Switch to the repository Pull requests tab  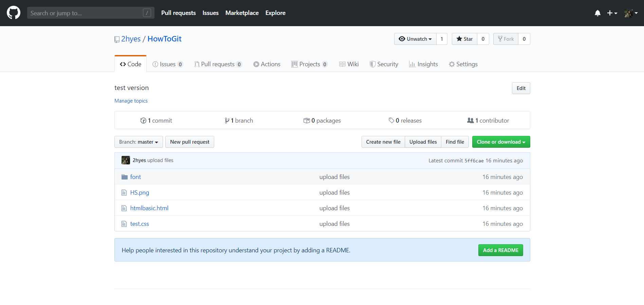[x=218, y=64]
